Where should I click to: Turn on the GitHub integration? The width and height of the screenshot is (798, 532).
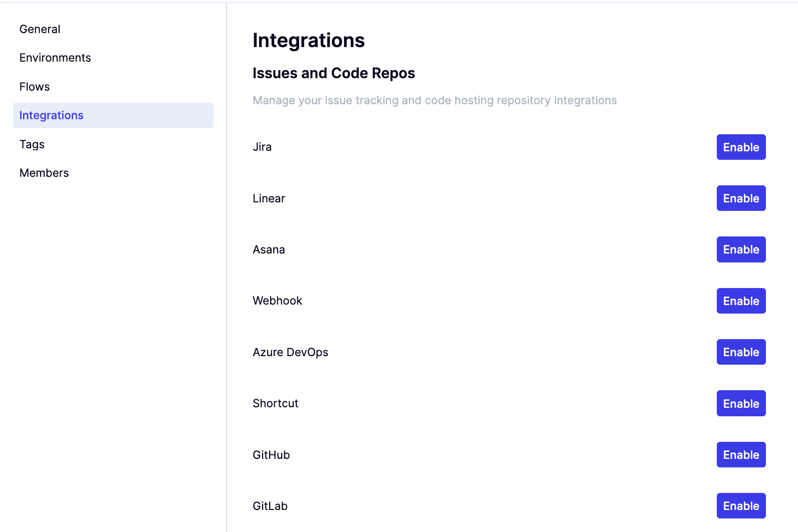coord(741,455)
